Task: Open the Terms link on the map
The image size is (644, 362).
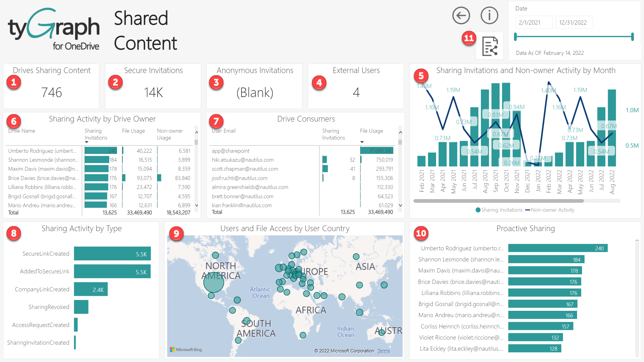Action: point(383,351)
